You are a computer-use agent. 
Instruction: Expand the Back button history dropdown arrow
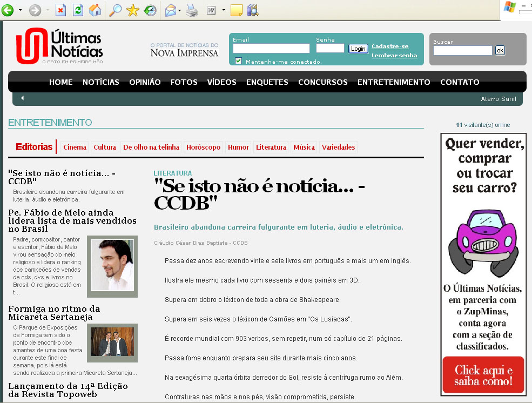click(20, 10)
